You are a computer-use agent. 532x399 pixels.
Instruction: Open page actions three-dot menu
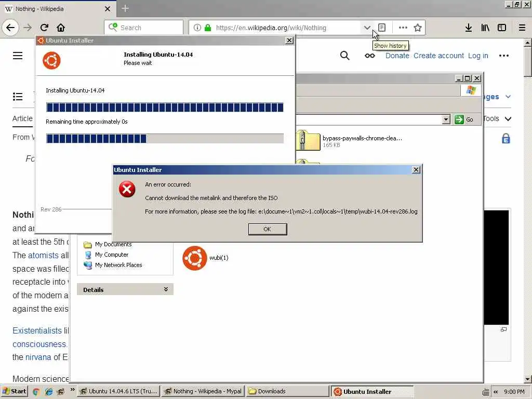click(x=403, y=28)
